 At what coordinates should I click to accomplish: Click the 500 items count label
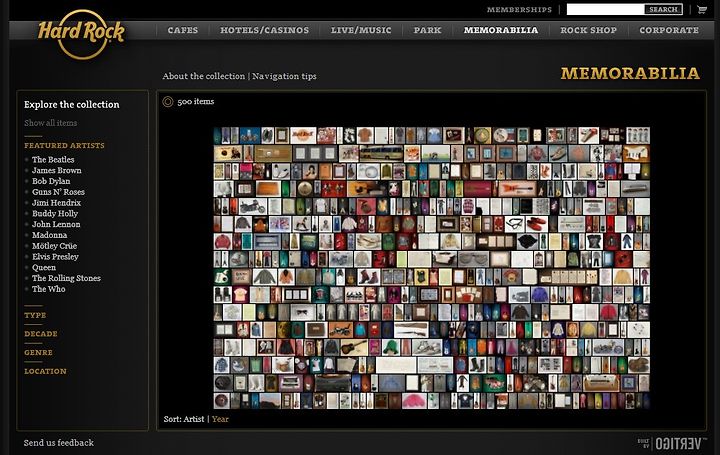[196, 101]
